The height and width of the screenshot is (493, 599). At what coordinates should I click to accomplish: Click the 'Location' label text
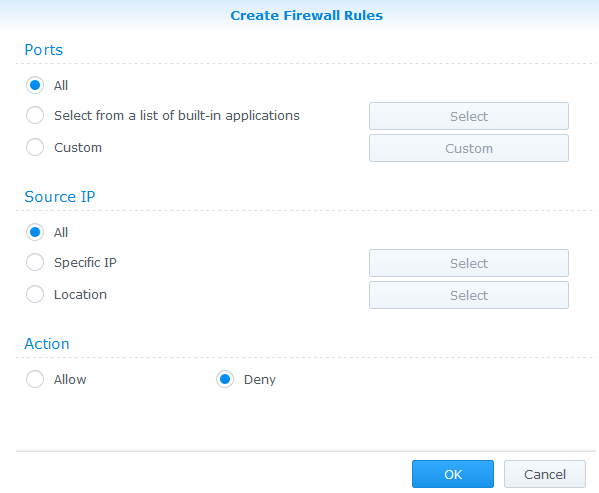(x=80, y=294)
